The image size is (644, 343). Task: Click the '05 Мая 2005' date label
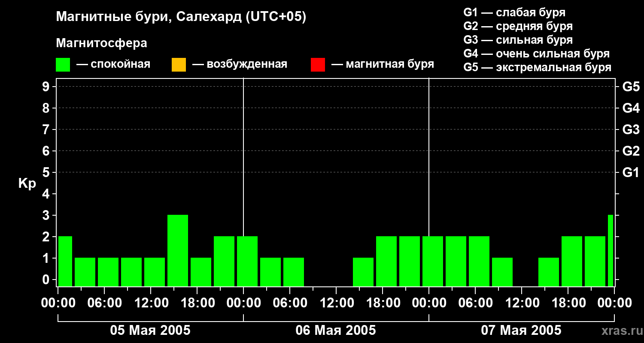[150, 331]
